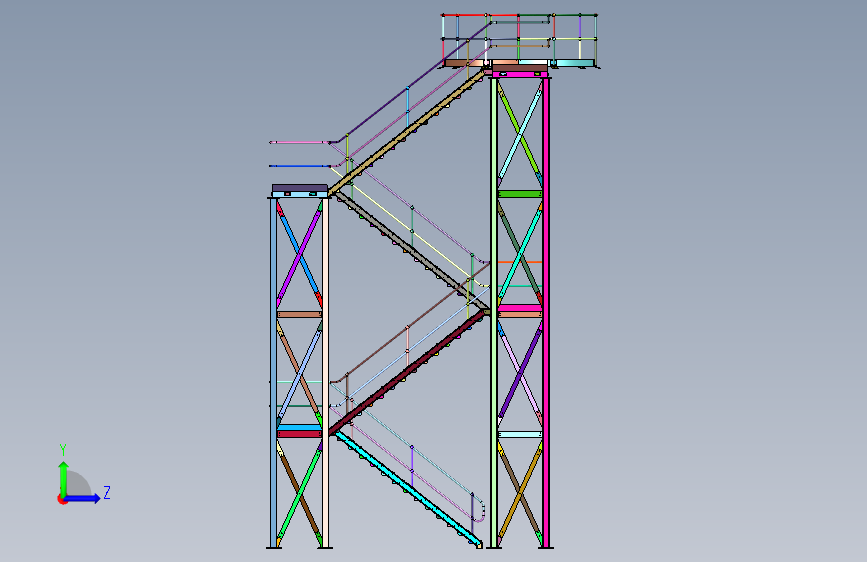The image size is (867, 562).
Task: Select the magenta diagonal brace in left tower top bay
Action: (299, 254)
